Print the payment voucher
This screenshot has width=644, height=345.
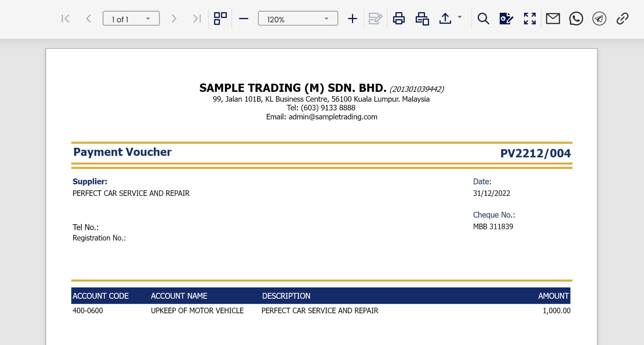[399, 19]
